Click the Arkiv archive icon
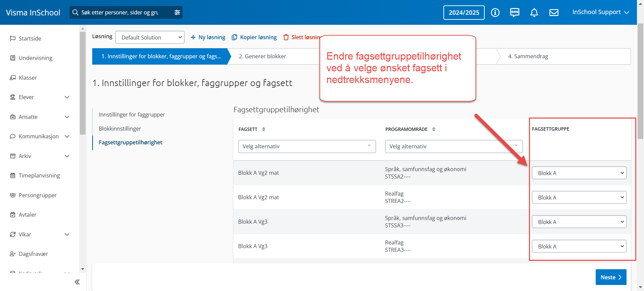The width and height of the screenshot is (644, 291). [13, 156]
